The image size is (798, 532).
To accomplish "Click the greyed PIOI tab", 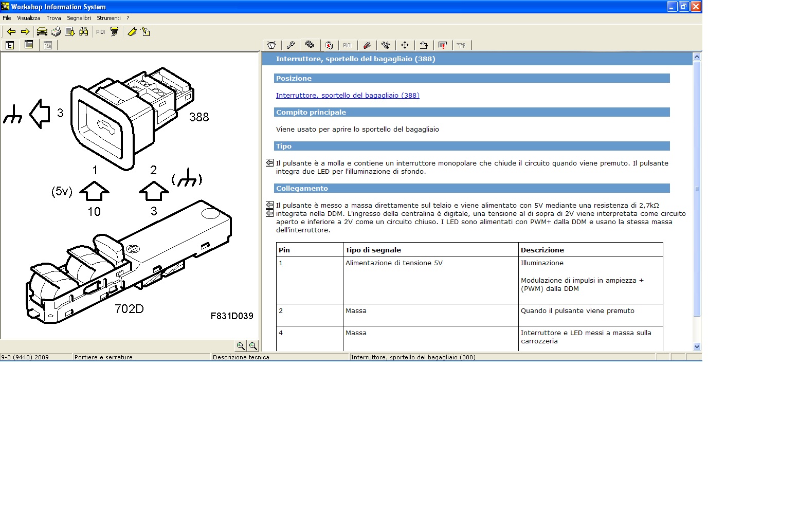I will tap(348, 45).
